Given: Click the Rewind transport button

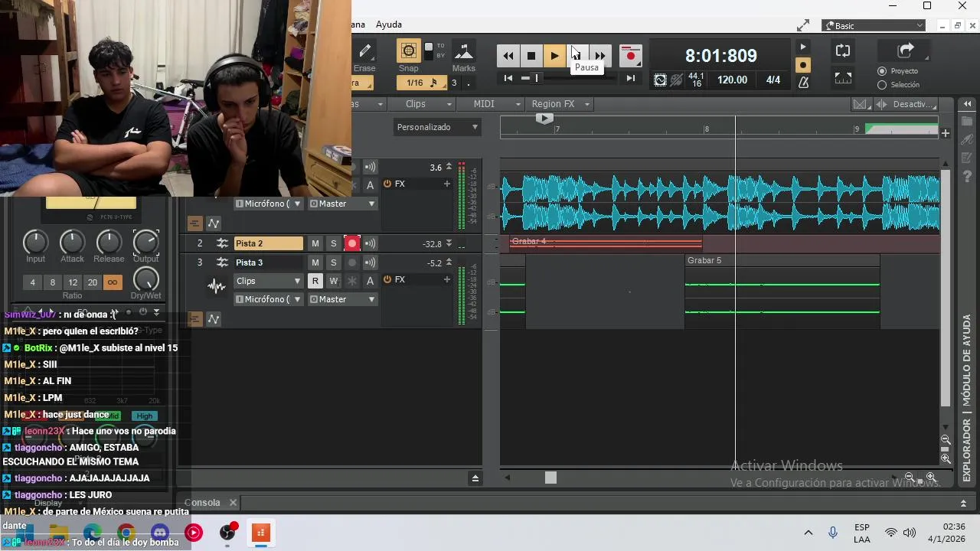Looking at the screenshot, I should click(508, 56).
